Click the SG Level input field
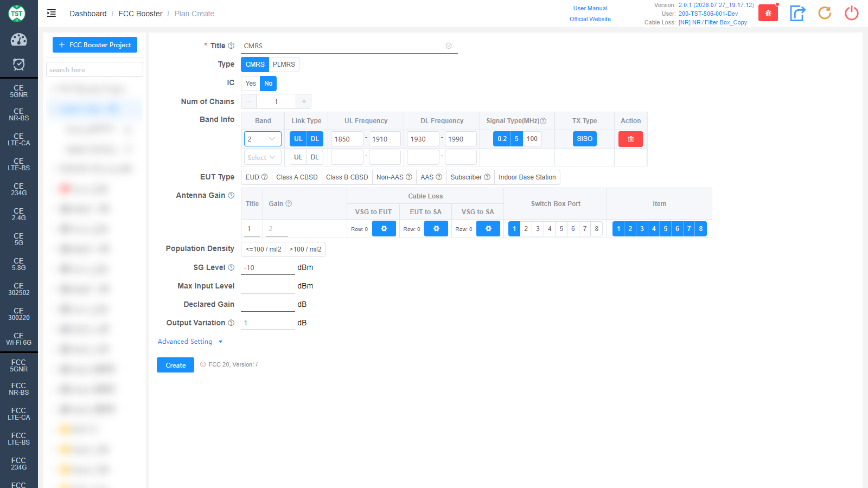 coord(268,268)
